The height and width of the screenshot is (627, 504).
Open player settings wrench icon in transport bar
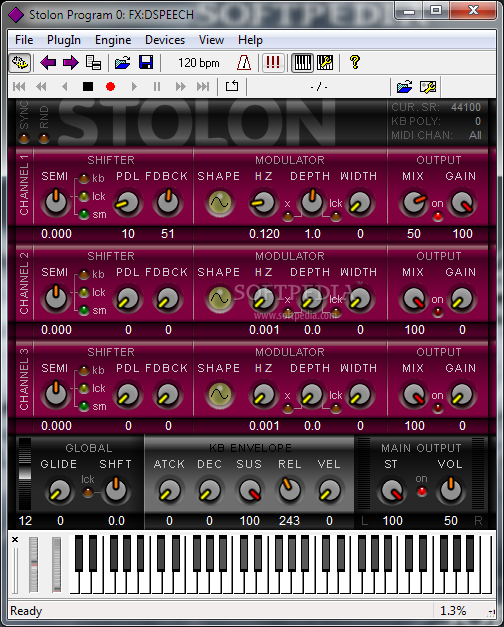pyautogui.click(x=428, y=87)
